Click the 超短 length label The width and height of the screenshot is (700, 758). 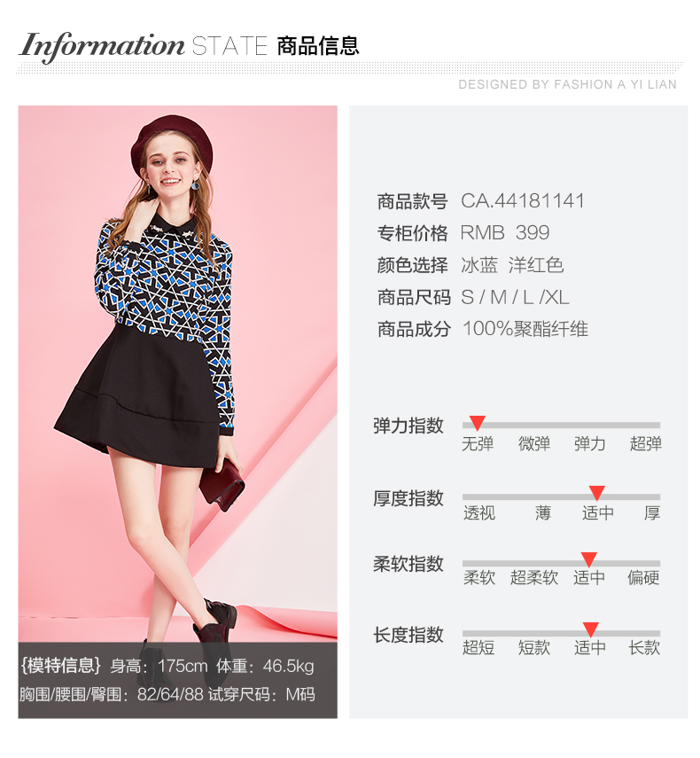click(478, 647)
